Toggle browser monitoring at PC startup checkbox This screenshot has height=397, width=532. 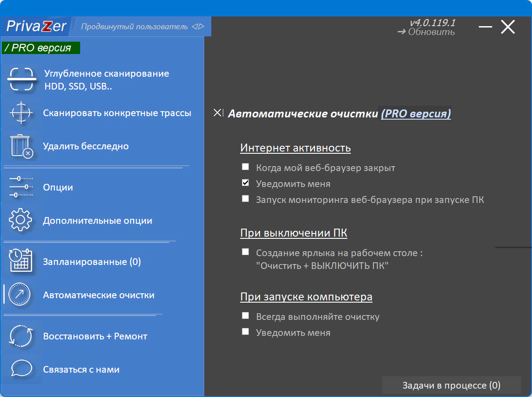[x=245, y=199]
